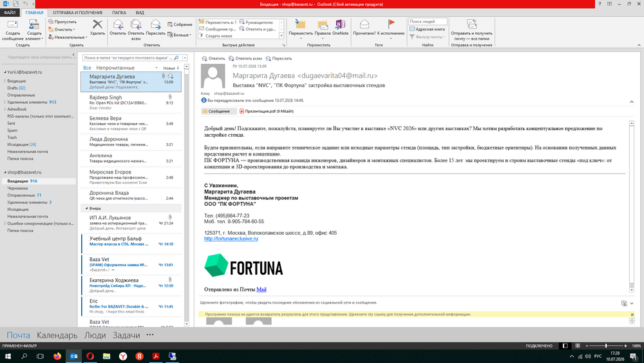Expand quick actions gallery
This screenshot has height=363, width=644.
point(282,36)
